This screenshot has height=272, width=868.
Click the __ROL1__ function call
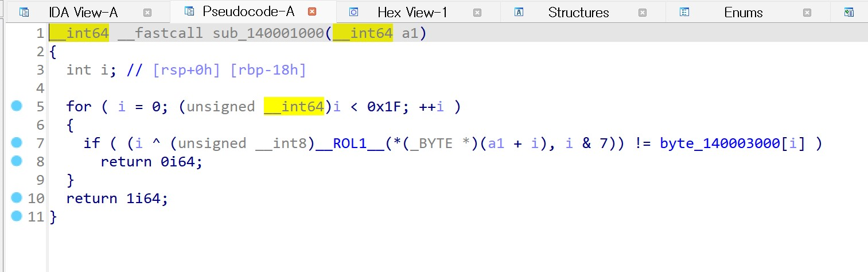tap(350, 143)
